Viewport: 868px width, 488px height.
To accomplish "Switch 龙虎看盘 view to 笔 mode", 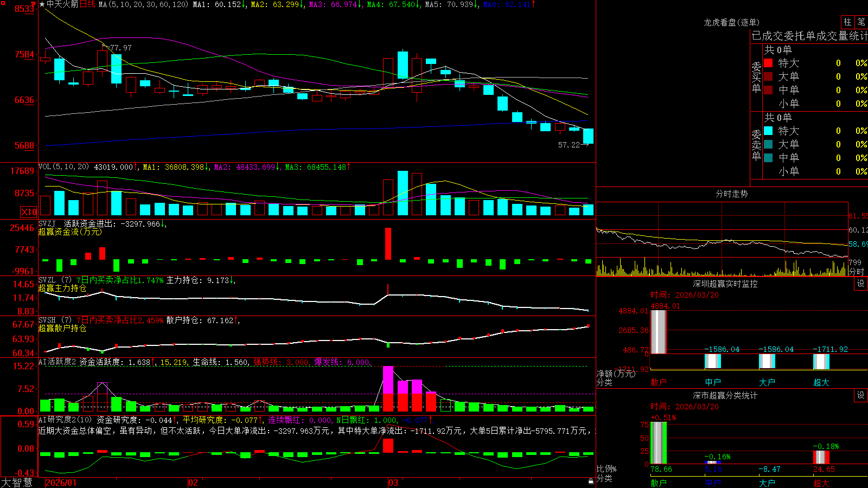I will tap(861, 22).
